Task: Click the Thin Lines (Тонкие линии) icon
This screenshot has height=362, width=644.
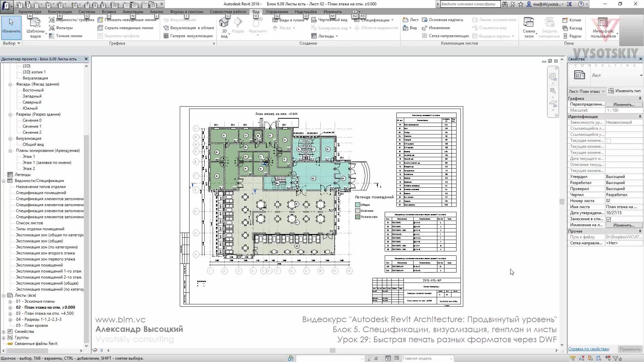Action: tap(52, 36)
